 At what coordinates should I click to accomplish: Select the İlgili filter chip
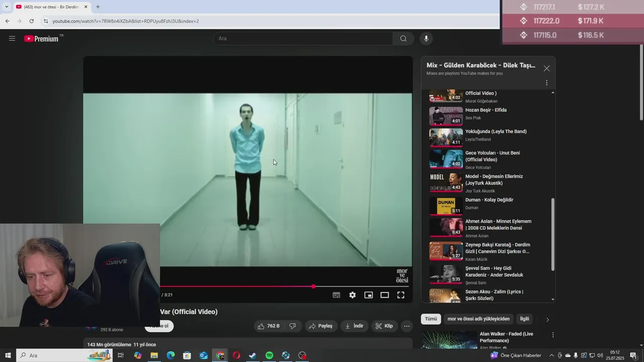(x=524, y=319)
